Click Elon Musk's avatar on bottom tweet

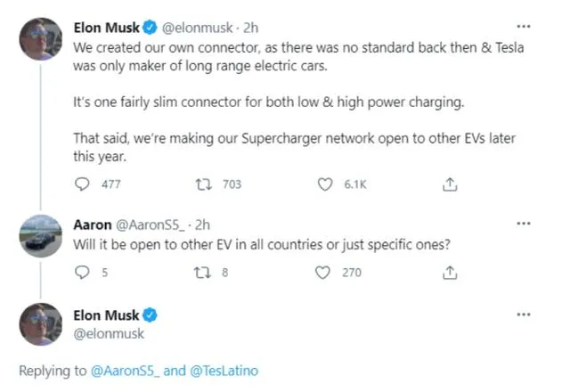pos(40,324)
